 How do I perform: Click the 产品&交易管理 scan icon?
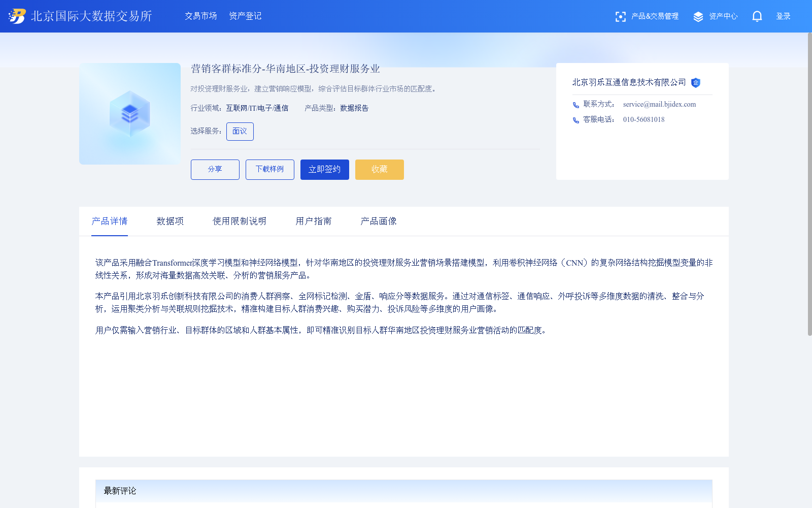[620, 17]
